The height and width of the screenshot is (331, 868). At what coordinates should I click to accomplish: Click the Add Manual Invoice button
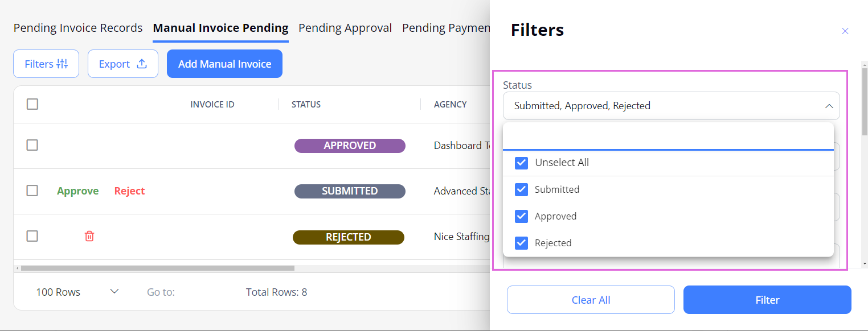click(224, 64)
